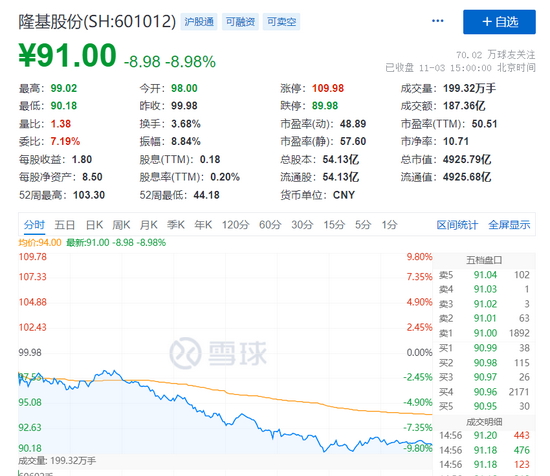Click the 成交明细 header
Viewport: 550px width, 476px height.
coord(484,422)
